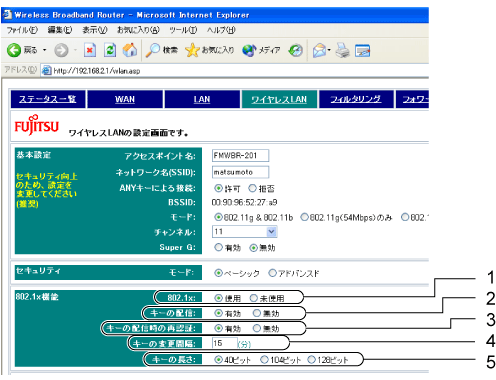Choose 802.11g & 802.11b mode
The width and height of the screenshot is (496, 380).
coord(218,217)
